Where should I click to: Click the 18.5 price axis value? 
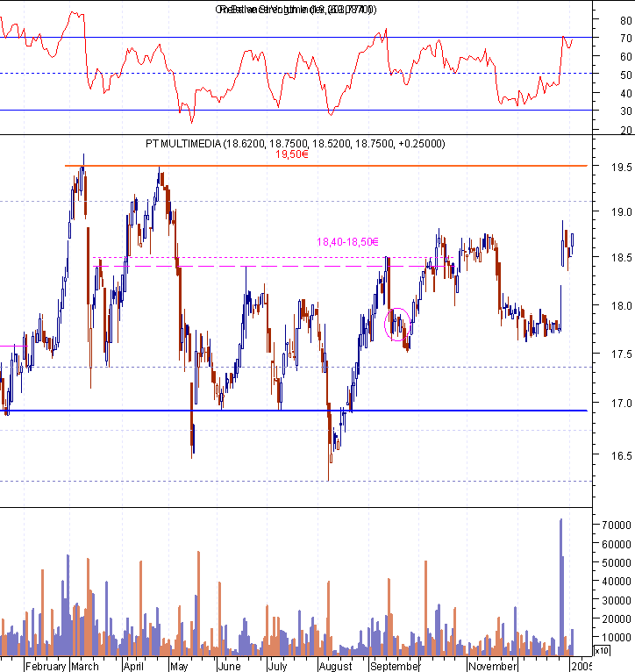point(621,258)
